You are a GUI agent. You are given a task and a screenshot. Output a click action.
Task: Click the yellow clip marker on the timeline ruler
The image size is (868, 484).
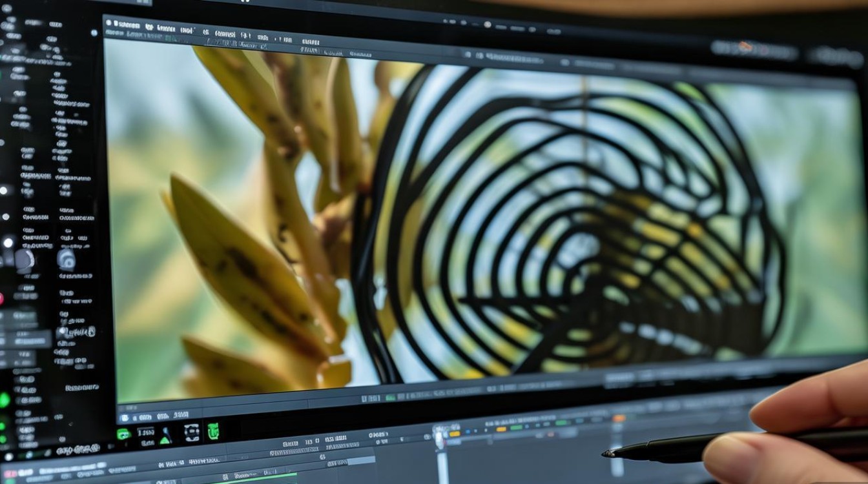coord(455,434)
